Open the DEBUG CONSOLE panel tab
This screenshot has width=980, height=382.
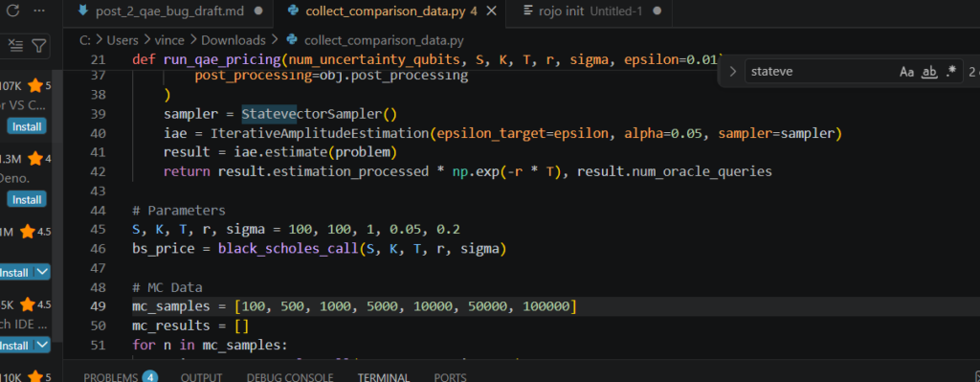point(290,377)
